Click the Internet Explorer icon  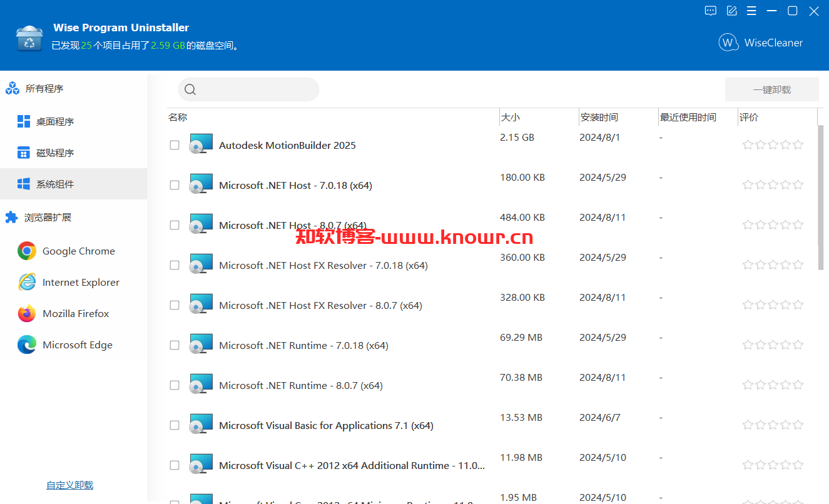26,283
